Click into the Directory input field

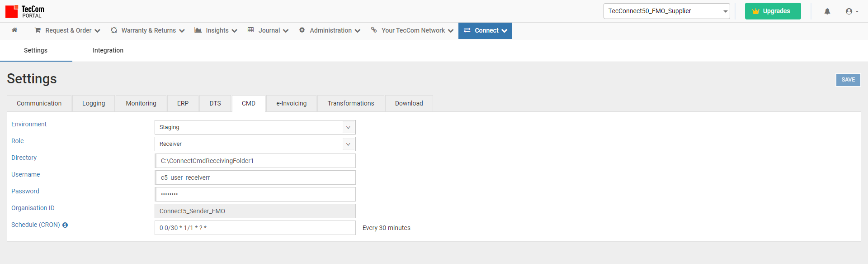click(255, 161)
